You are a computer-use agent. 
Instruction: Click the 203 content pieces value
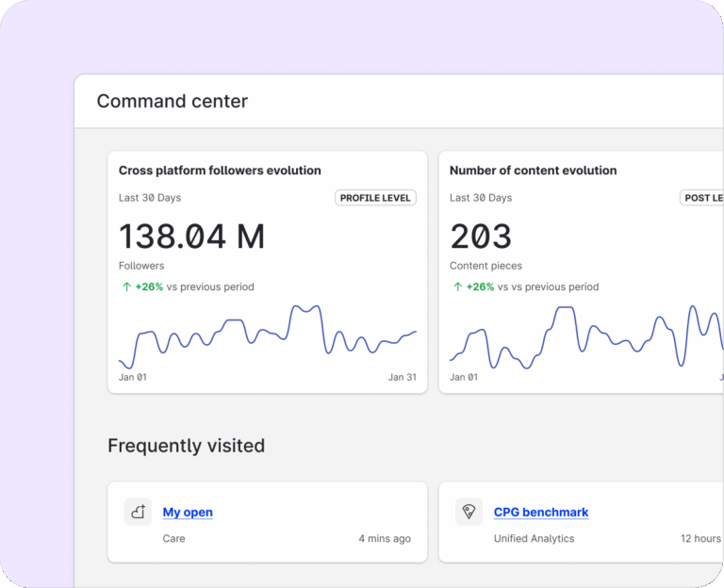coord(481,236)
